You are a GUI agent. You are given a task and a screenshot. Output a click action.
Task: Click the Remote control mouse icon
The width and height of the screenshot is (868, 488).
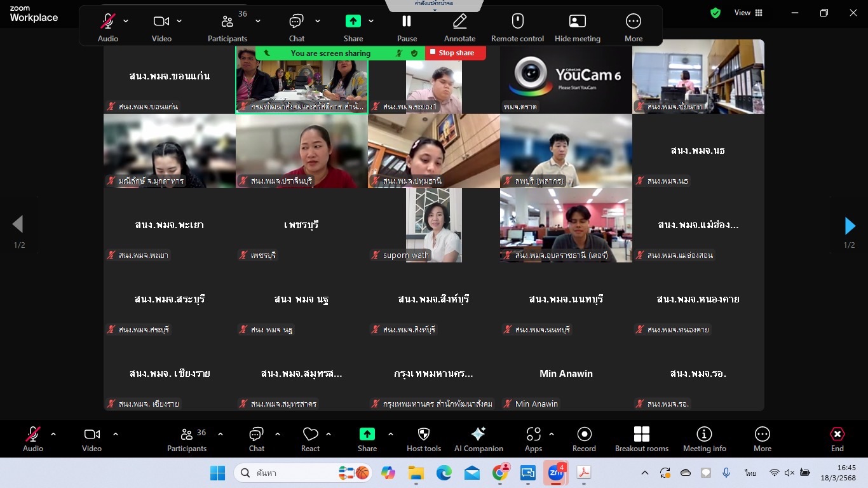pyautogui.click(x=517, y=22)
